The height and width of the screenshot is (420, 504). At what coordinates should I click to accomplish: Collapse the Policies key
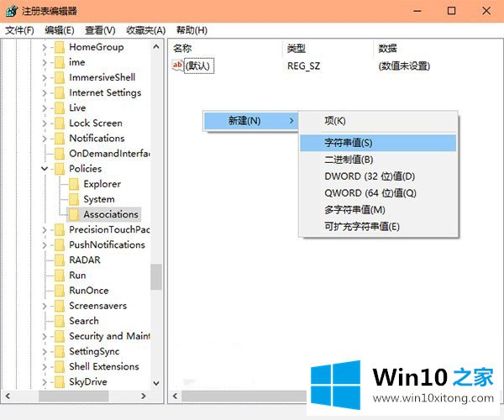(x=45, y=169)
